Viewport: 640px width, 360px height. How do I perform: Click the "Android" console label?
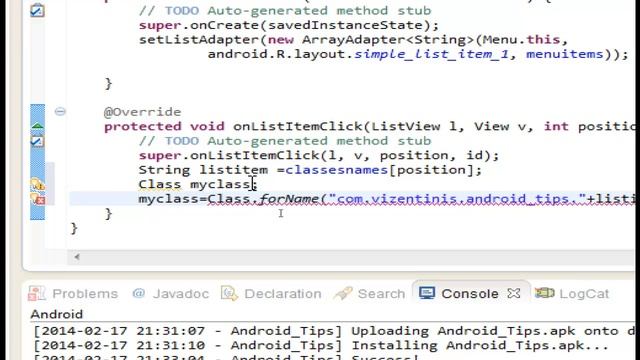[57, 314]
